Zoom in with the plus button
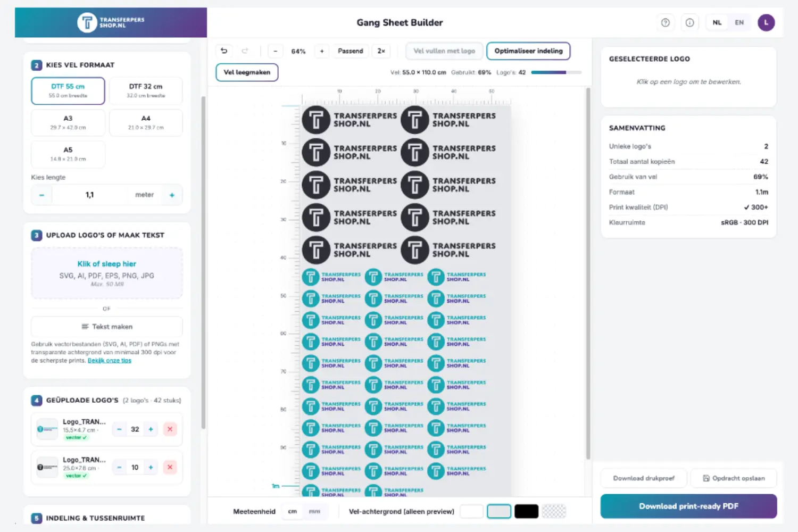798x532 pixels. pos(322,51)
